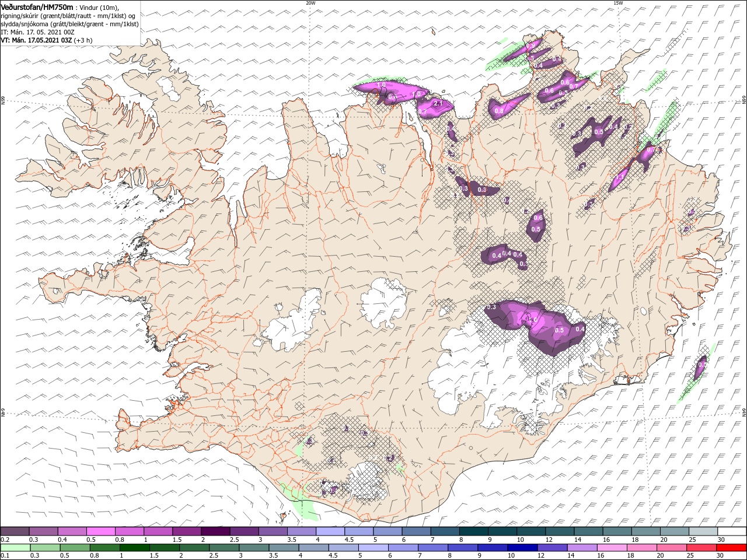Select the lower legend swatch between 4 and 4.5
Screen dimensions: 747x560
click(313, 548)
